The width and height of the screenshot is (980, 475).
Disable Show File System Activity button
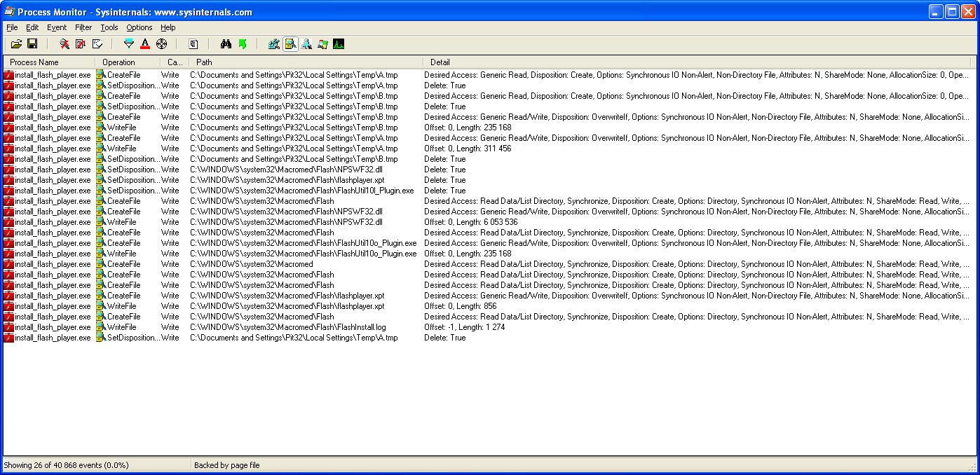(x=290, y=44)
